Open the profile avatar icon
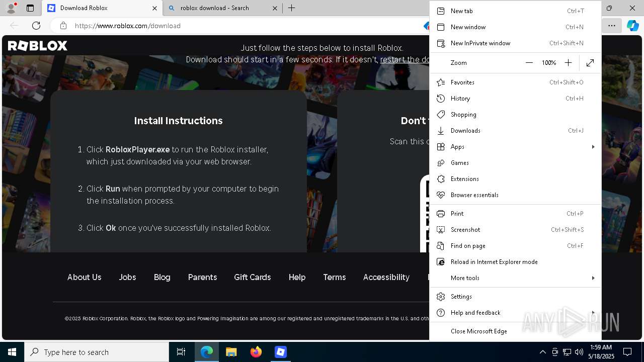 click(x=11, y=8)
